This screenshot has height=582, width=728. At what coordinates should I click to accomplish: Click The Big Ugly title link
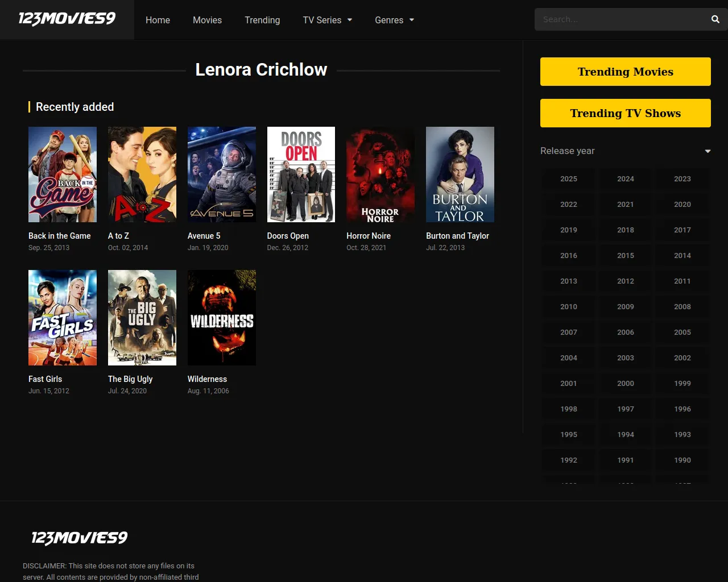[130, 379]
